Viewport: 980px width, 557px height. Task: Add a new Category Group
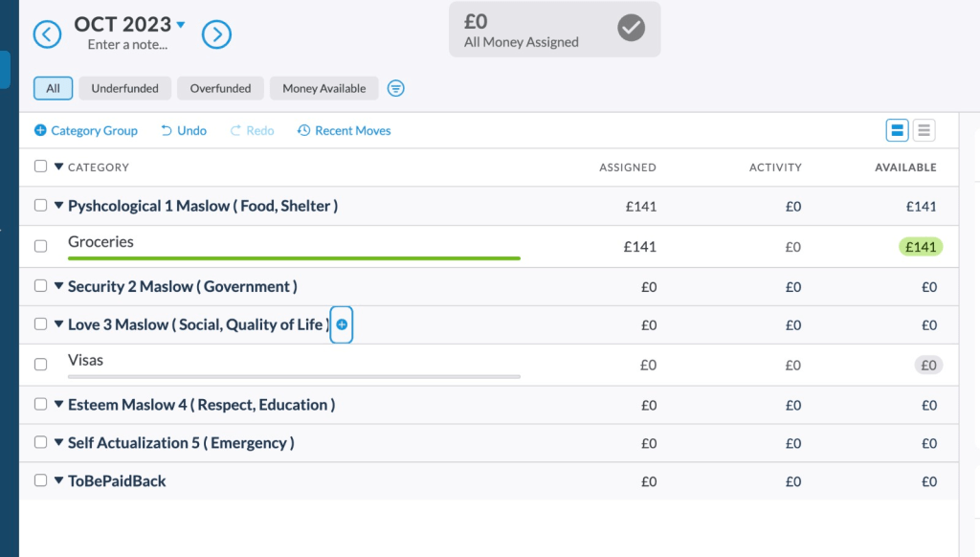tap(85, 131)
